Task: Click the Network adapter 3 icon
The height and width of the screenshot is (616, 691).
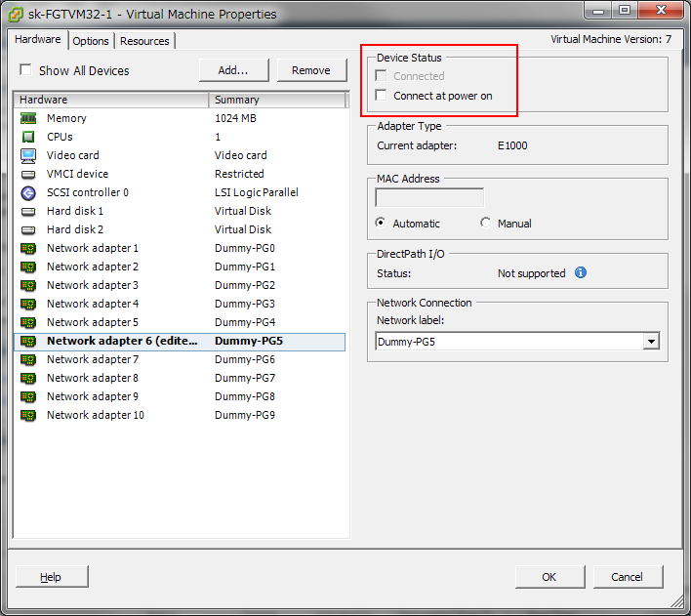Action: pyautogui.click(x=28, y=285)
